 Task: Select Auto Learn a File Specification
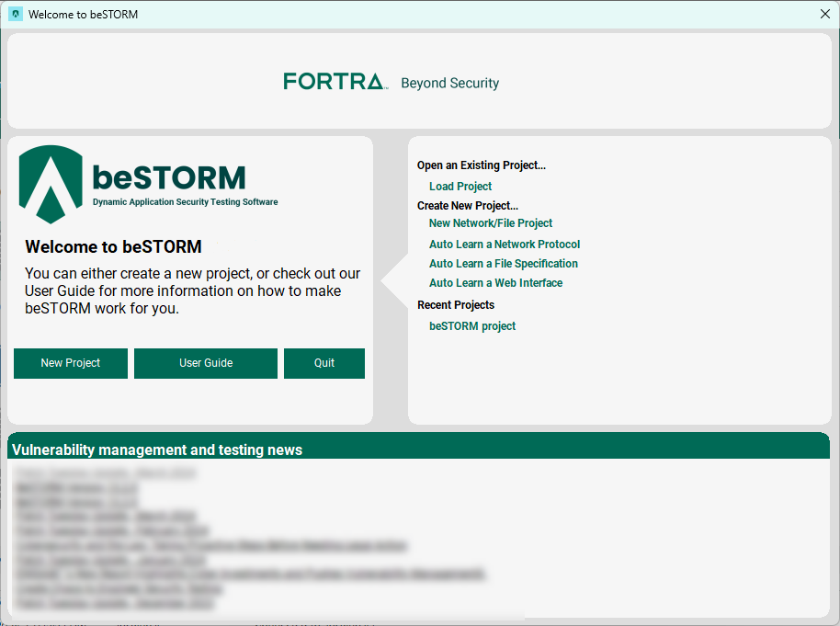[x=504, y=264]
